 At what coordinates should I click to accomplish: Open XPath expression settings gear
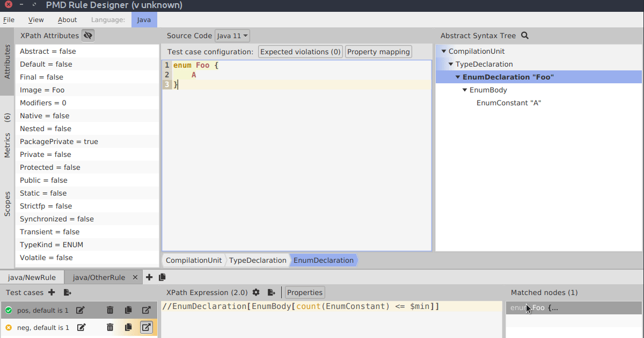click(x=256, y=292)
